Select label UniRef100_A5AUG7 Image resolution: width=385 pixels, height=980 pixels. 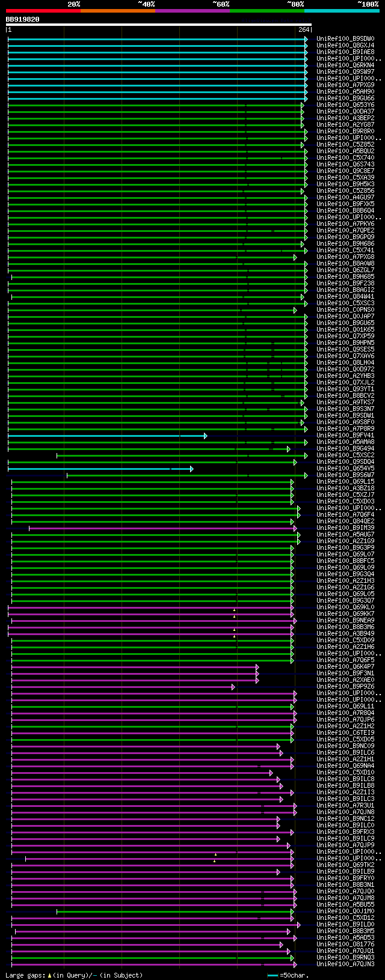click(x=345, y=534)
